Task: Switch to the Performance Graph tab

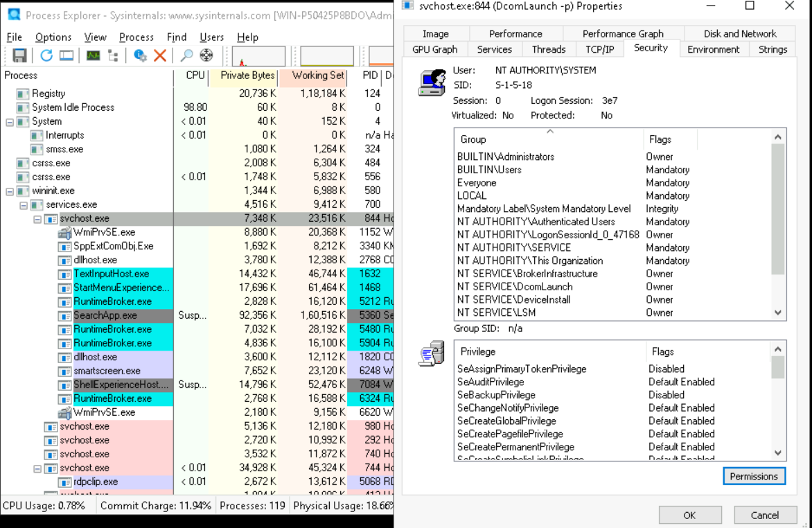Action: pos(623,34)
